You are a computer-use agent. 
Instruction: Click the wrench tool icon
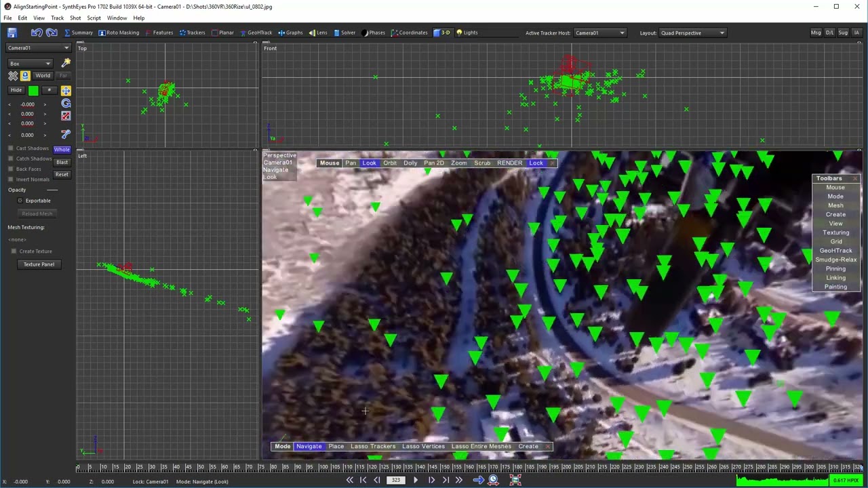[66, 135]
